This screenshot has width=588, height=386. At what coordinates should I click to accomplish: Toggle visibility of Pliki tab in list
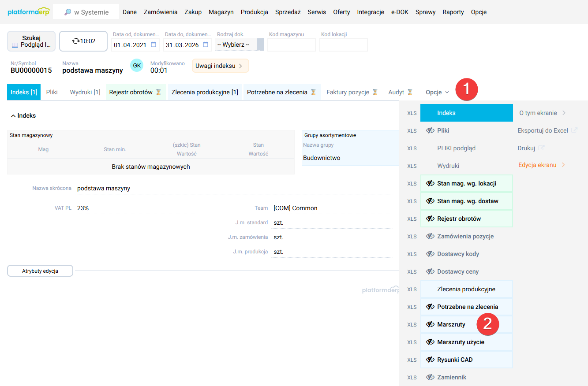[x=431, y=130]
